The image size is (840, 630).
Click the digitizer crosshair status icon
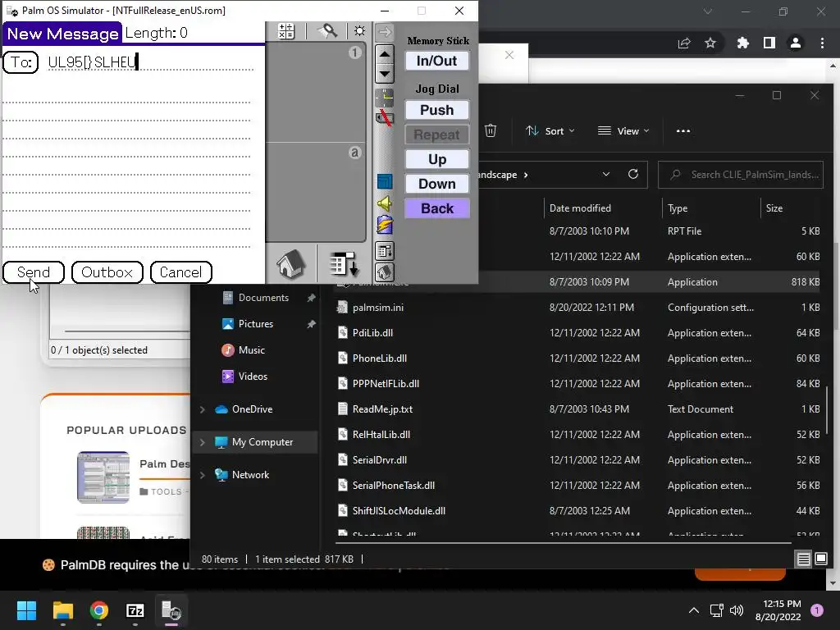coord(385,97)
